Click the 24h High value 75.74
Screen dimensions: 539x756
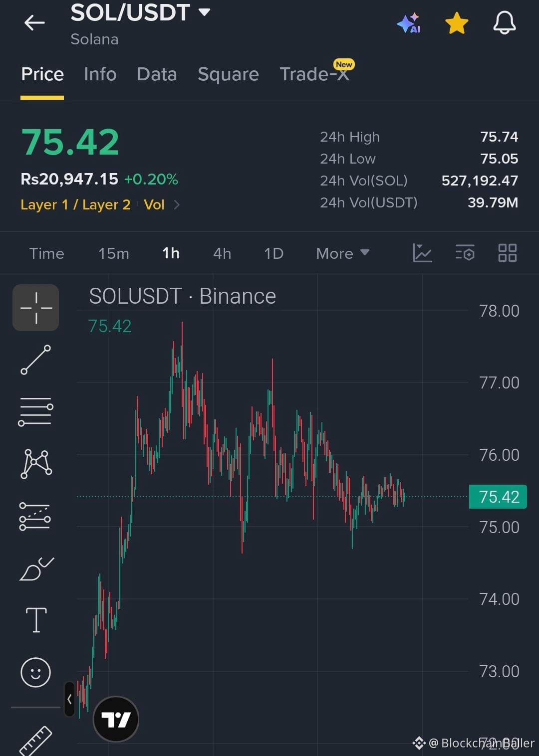click(x=499, y=137)
